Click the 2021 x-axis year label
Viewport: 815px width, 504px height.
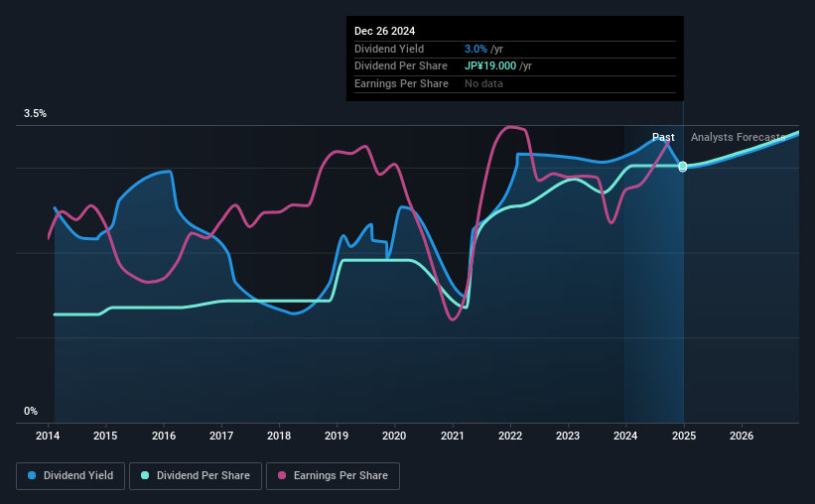tap(453, 436)
